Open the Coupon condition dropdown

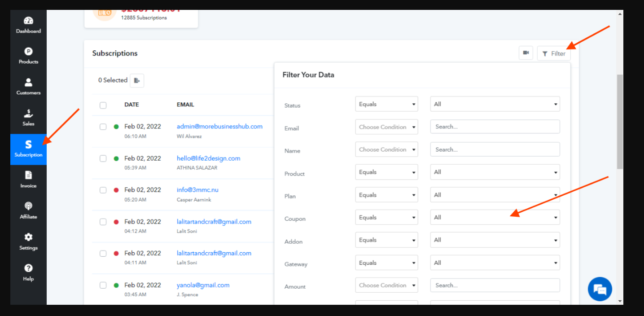386,217
